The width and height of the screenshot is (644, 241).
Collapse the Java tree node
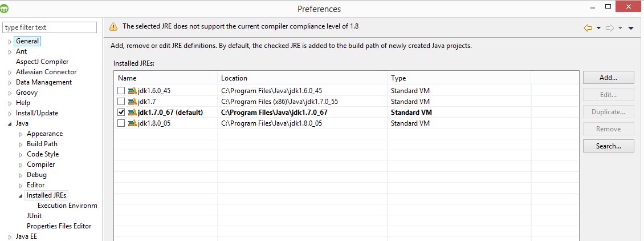pyautogui.click(x=10, y=124)
